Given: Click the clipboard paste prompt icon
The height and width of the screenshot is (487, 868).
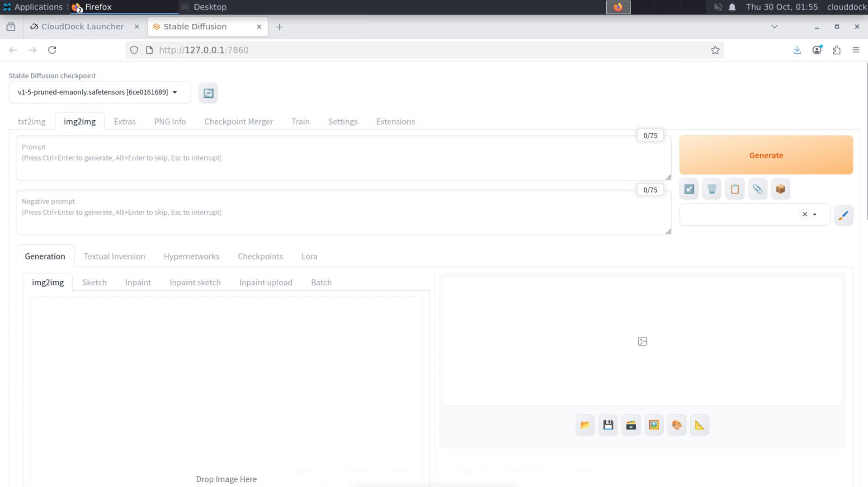Looking at the screenshot, I should click(x=735, y=189).
